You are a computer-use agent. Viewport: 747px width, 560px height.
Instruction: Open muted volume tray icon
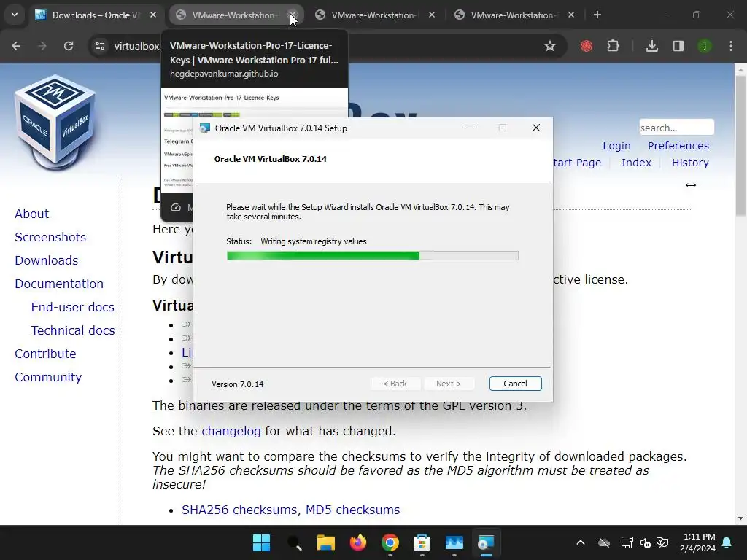tap(646, 542)
